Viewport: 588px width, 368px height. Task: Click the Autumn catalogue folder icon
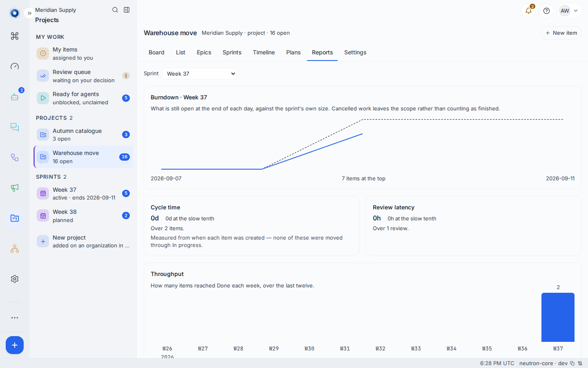43,135
